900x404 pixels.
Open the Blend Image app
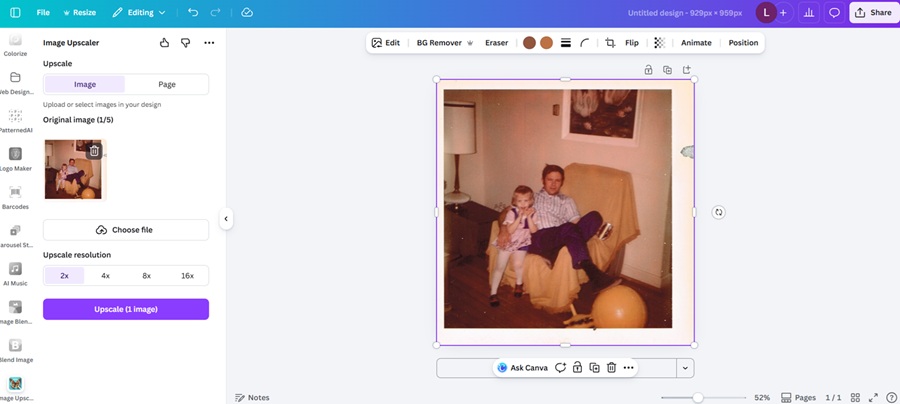pos(15,351)
